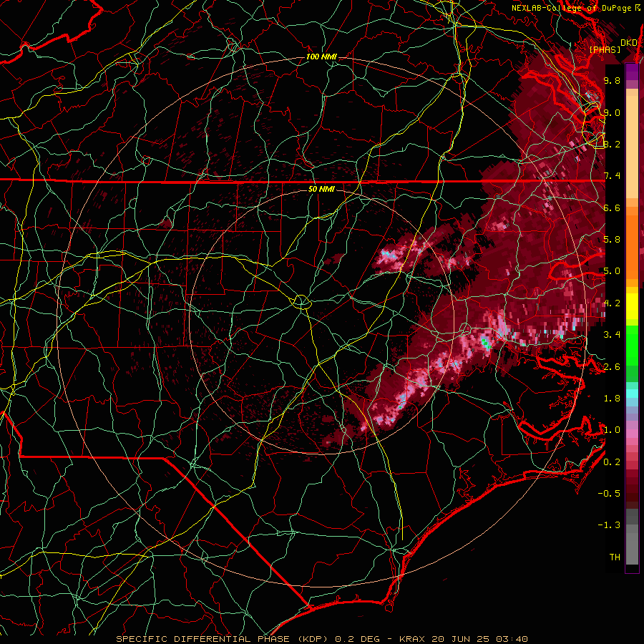The image size is (644, 644).
Task: Select the -1.3 scale label
Action: click(x=609, y=525)
